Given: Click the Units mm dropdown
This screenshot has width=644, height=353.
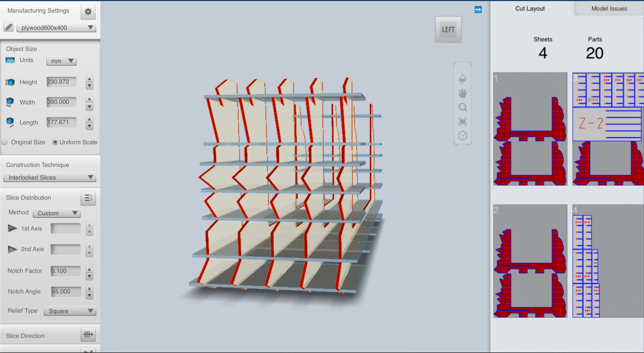Looking at the screenshot, I should [60, 61].
